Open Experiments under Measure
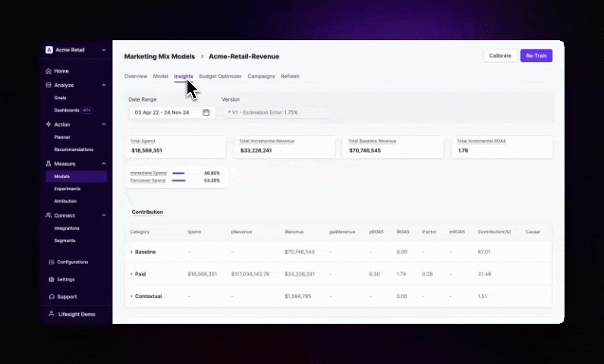 pos(67,189)
